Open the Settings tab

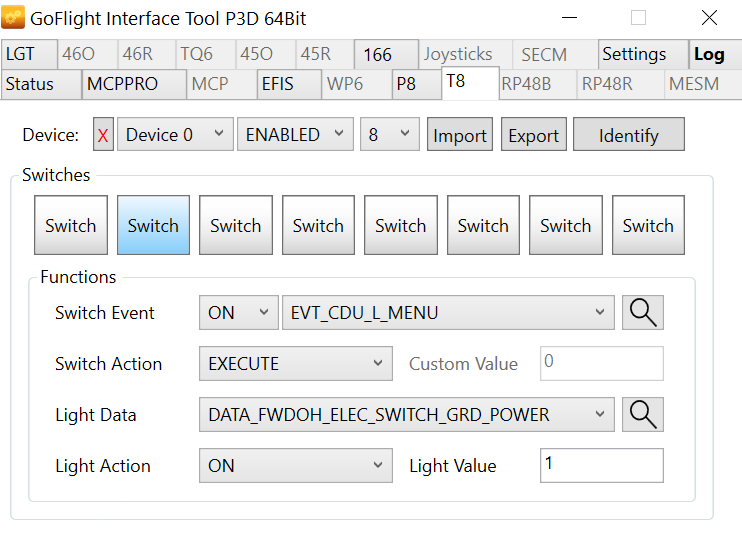coord(634,54)
